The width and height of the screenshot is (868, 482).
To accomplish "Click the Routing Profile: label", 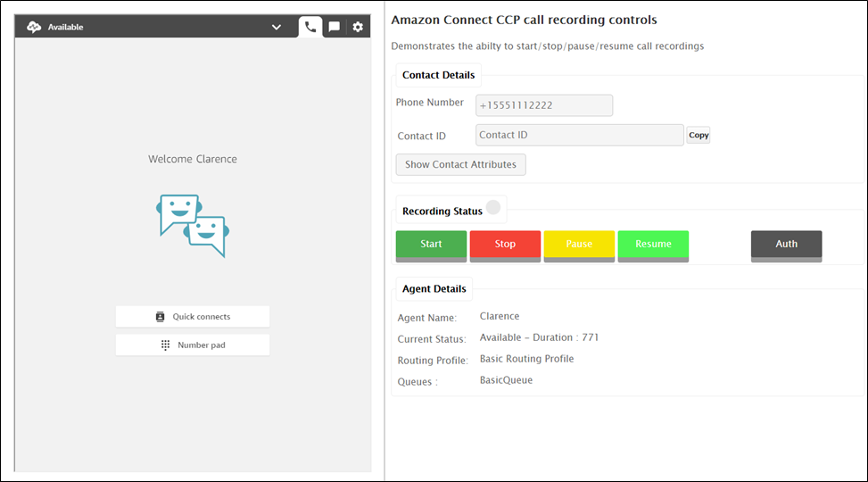I will click(x=433, y=361).
